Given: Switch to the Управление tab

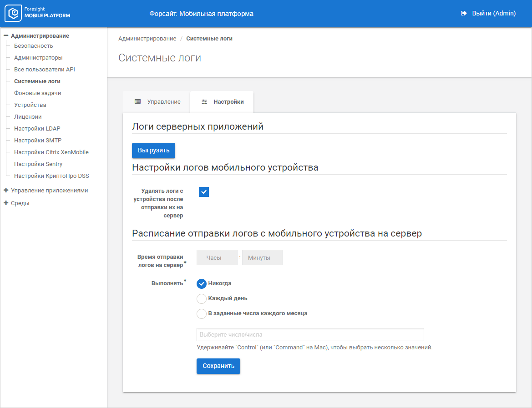Looking at the screenshot, I should tap(157, 102).
